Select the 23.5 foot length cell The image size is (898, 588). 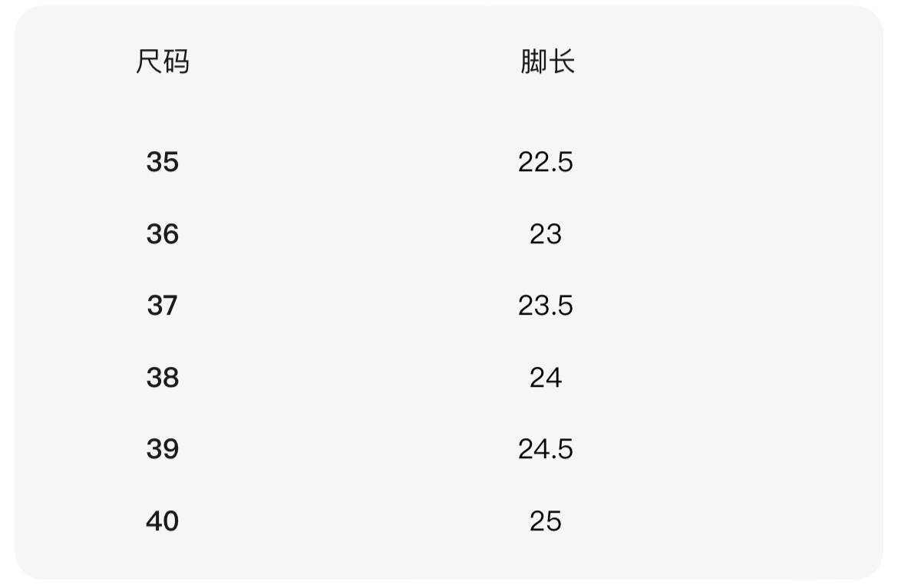545,306
